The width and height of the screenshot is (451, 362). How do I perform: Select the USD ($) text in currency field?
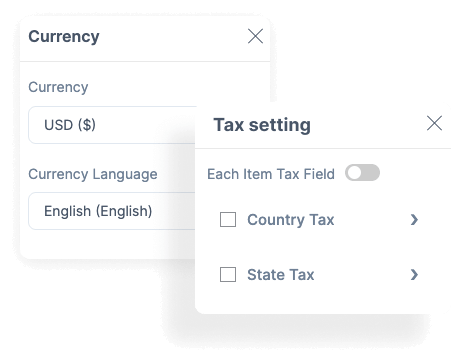[70, 125]
